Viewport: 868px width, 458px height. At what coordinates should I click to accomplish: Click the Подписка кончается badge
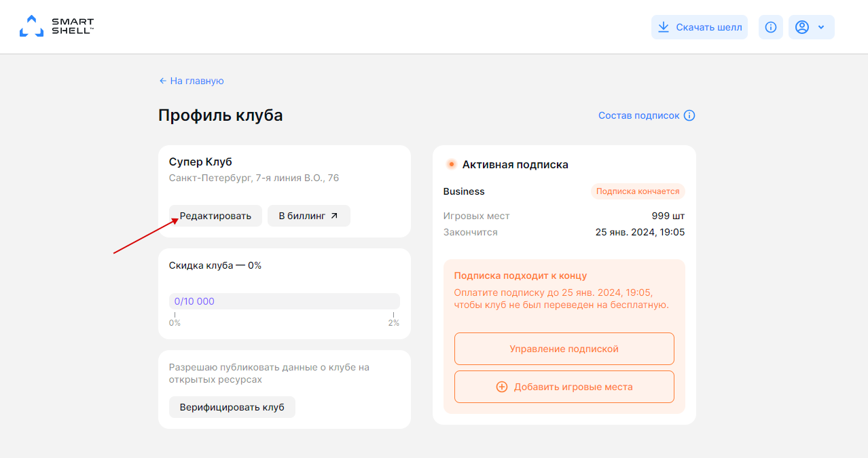tap(638, 191)
